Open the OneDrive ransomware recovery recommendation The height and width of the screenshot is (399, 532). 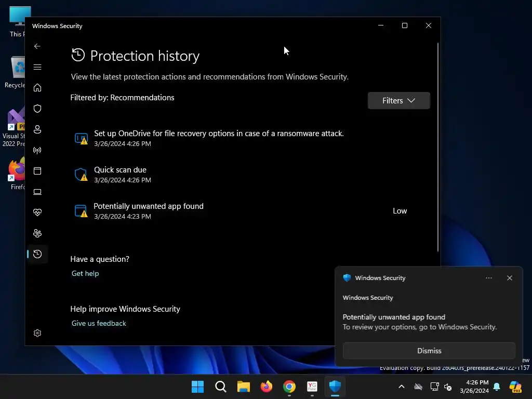pos(250,138)
